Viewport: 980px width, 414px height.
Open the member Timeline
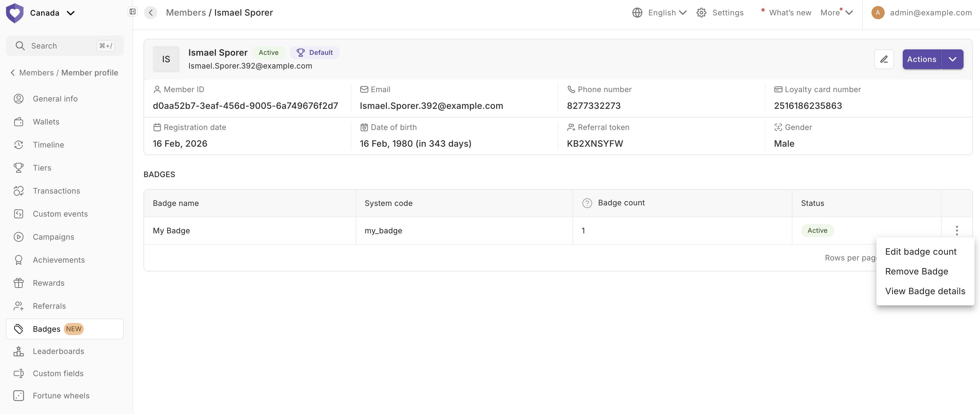coord(48,145)
